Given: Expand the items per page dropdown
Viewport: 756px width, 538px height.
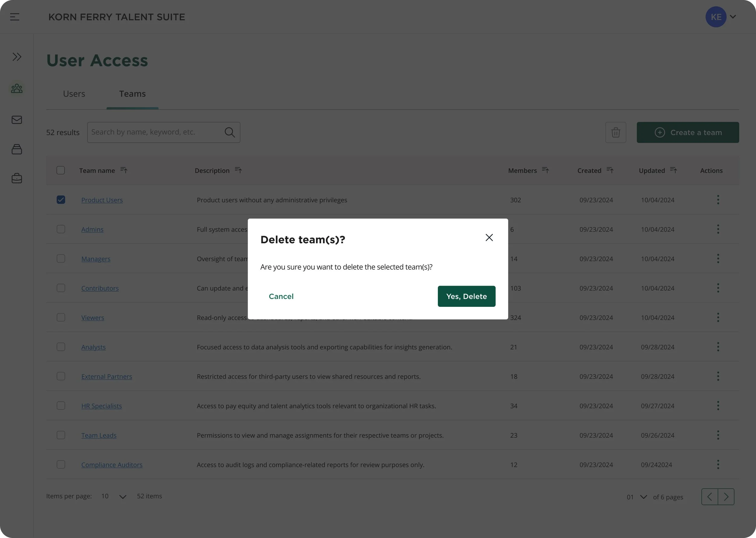Looking at the screenshot, I should pos(122,497).
